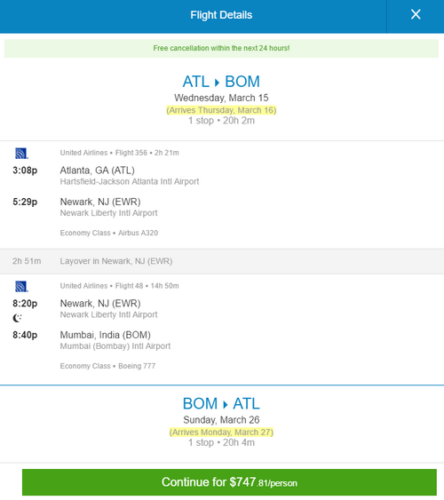Click the United Airlines logo for Flight 356
This screenshot has width=444, height=500.
[21, 153]
